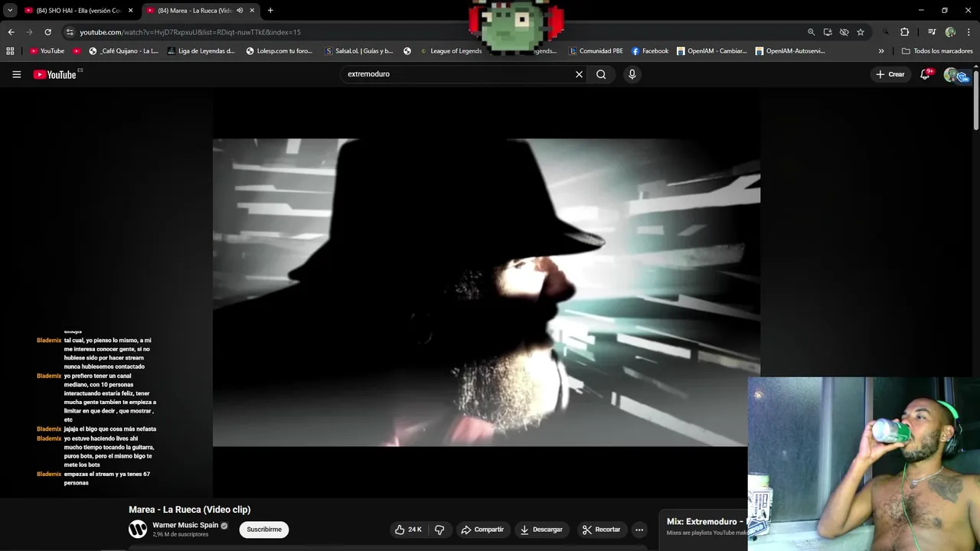Click the youtube.com address bar URL

190,32
